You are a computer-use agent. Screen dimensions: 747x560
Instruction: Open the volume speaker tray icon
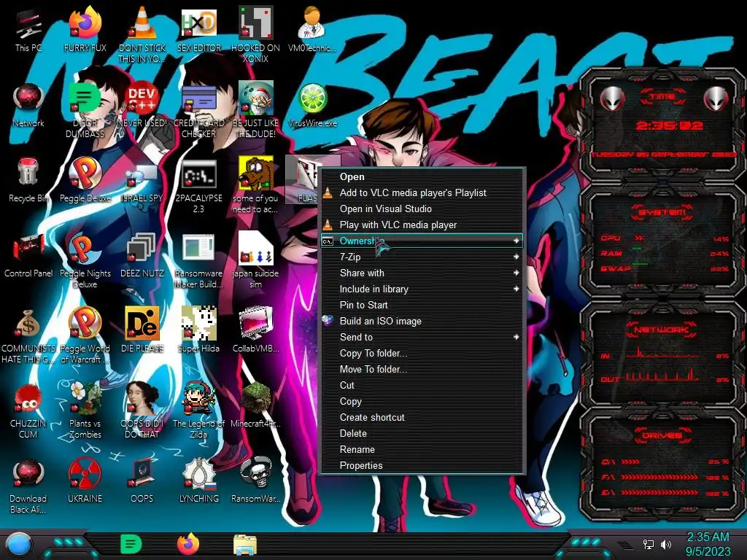pos(666,544)
